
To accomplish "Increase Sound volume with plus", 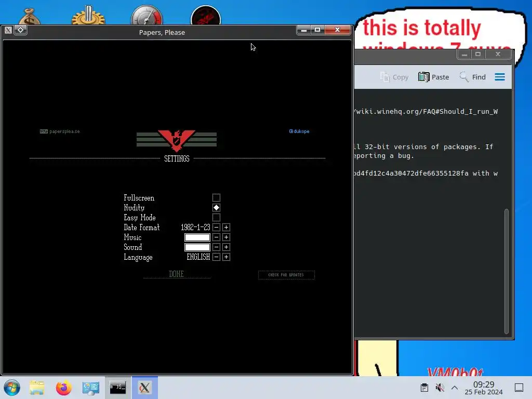I will coord(227,247).
